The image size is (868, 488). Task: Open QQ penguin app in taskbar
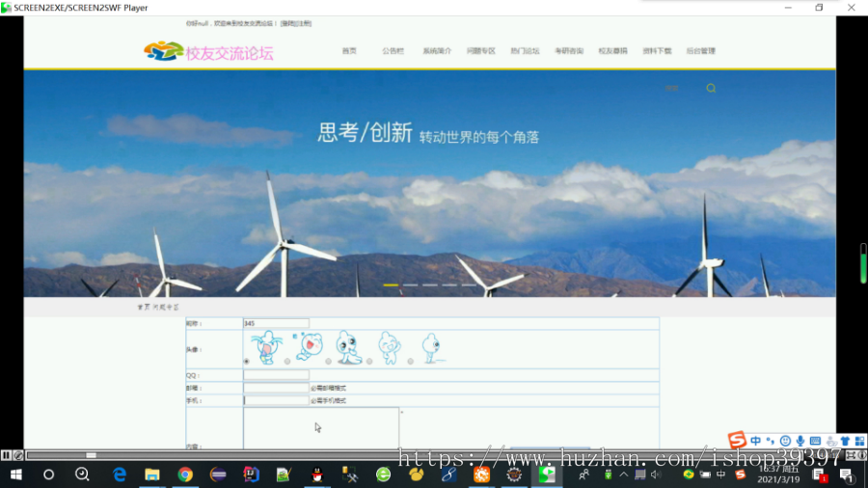coord(317,474)
